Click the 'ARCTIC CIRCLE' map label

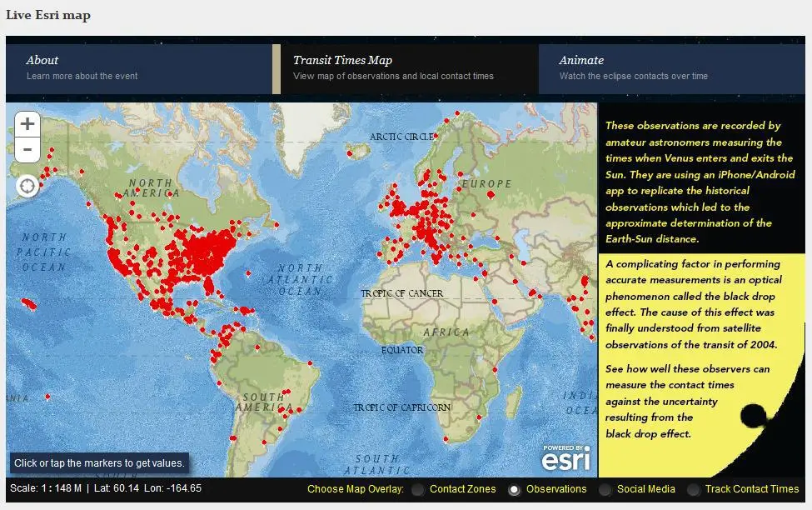tap(401, 137)
